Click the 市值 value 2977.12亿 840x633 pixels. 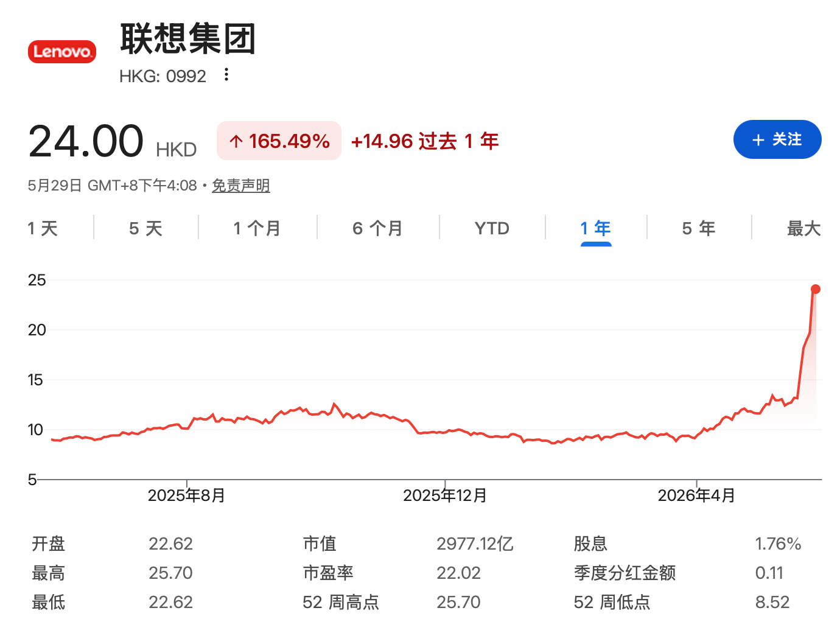475,544
